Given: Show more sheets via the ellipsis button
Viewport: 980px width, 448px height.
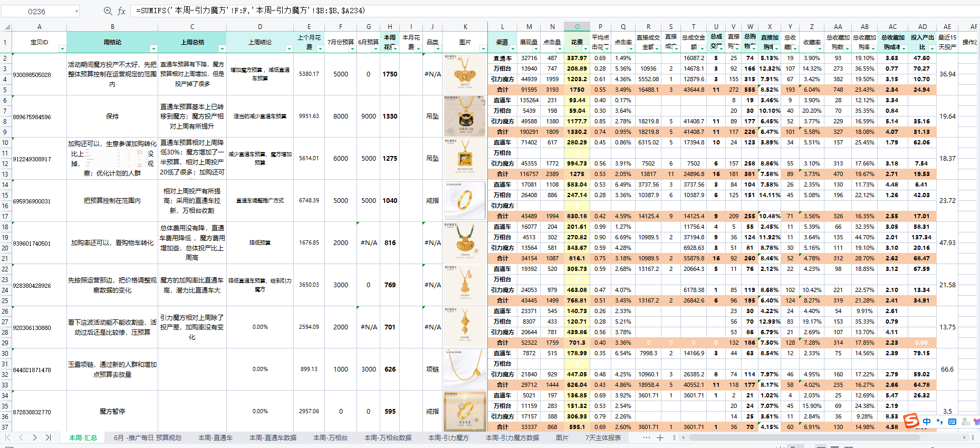Looking at the screenshot, I should pyautogui.click(x=646, y=437).
